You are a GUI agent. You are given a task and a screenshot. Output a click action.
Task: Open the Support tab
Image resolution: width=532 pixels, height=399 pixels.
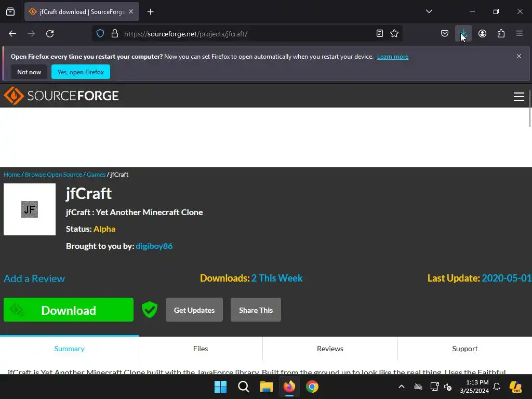(x=464, y=349)
